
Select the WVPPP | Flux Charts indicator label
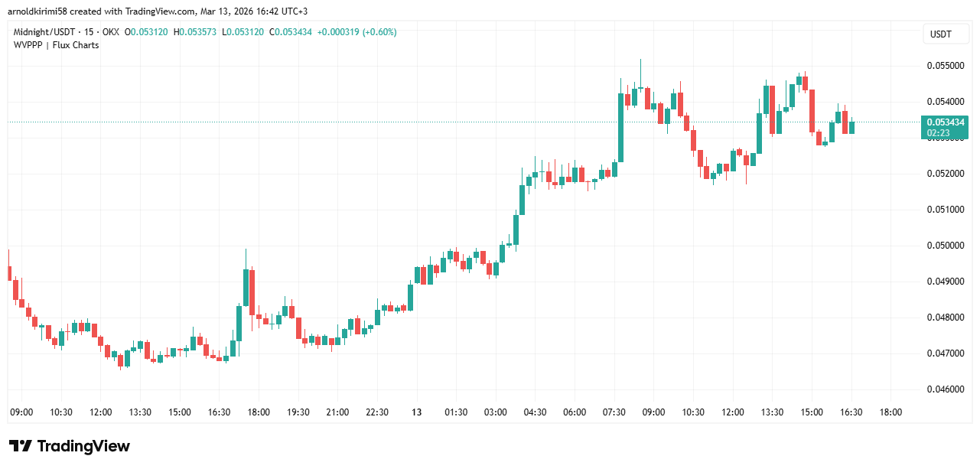tap(56, 45)
